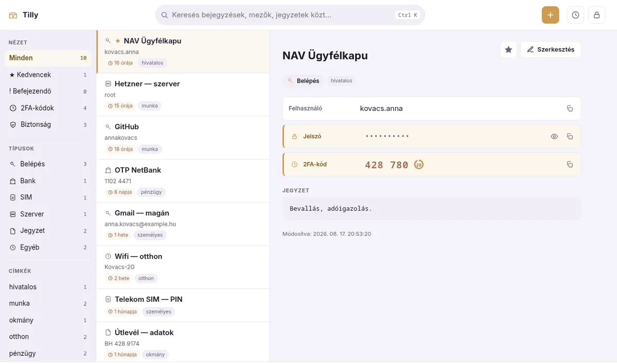Click the Tilly app logo icon
Screen dimensions: 617x364
(x=13, y=15)
